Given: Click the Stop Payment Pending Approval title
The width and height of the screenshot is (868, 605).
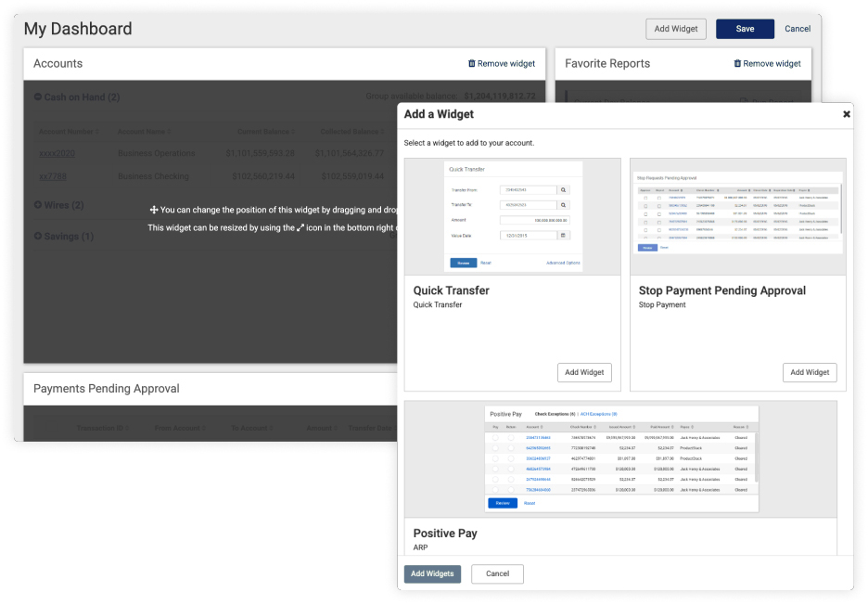Looking at the screenshot, I should pos(721,290).
